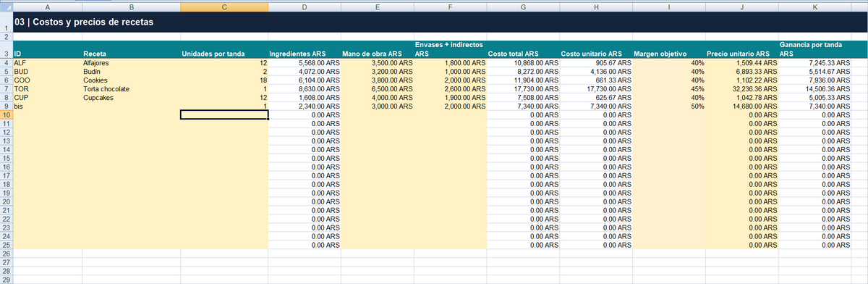868x284 pixels.
Task: Select the 'bis' ID cell
Action: (x=48, y=106)
